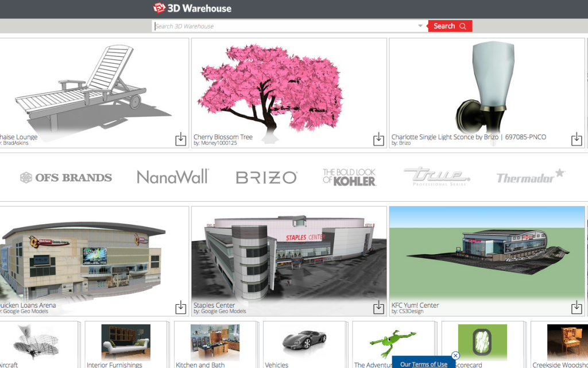This screenshot has width=588, height=368.
Task: Click the OFS Brands logo
Action: (66, 177)
